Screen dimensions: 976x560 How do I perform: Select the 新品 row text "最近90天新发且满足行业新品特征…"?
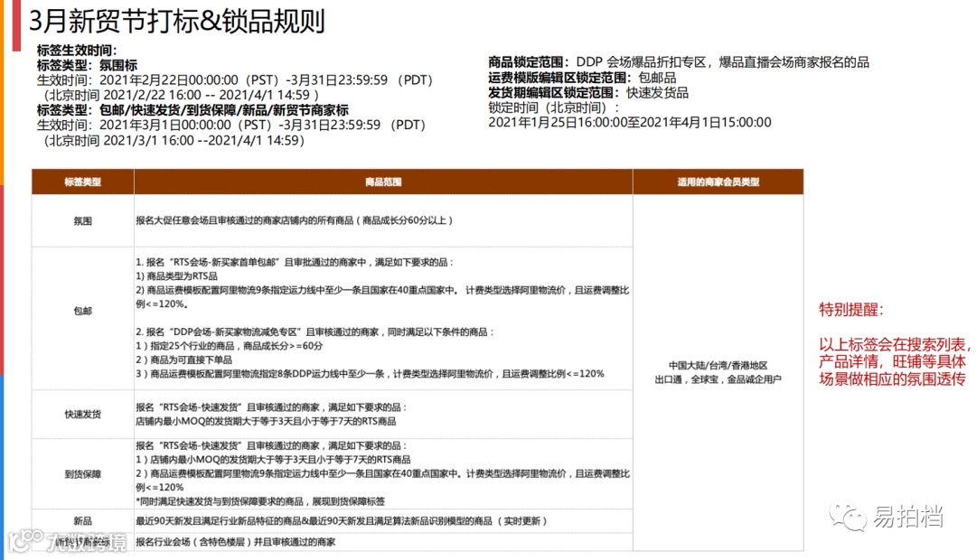(x=342, y=521)
